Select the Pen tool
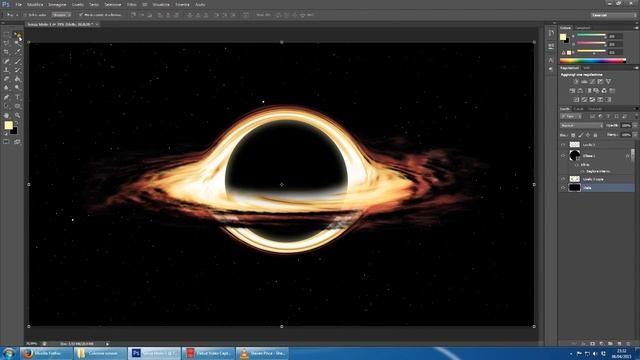The height and width of the screenshot is (360, 640). click(7, 97)
